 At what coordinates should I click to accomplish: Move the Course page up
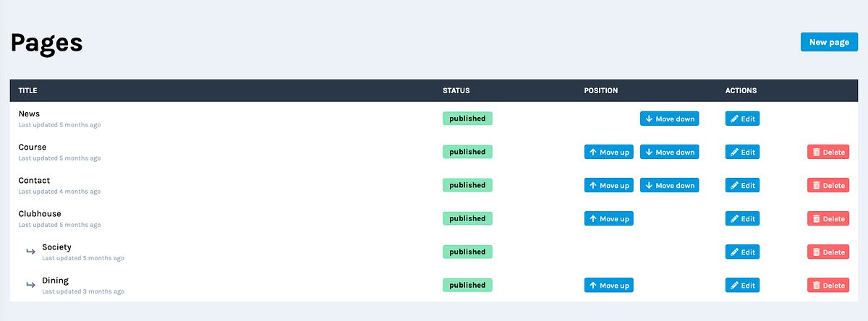(608, 152)
